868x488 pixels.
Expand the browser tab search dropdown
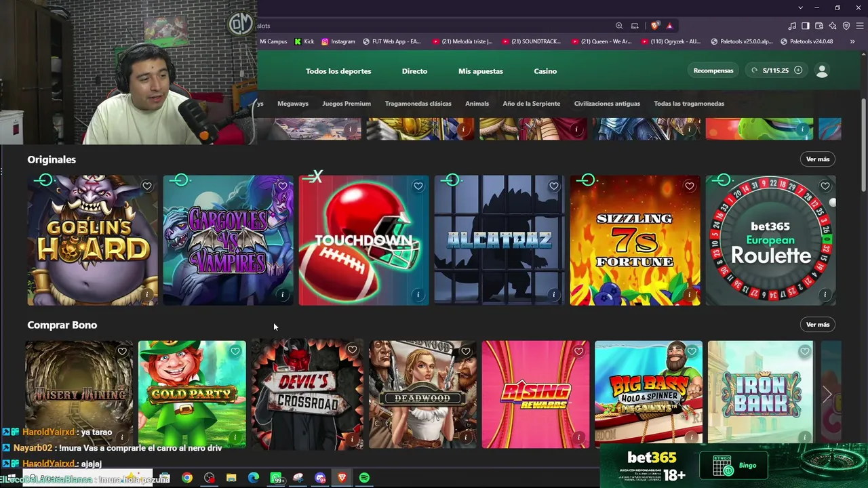[x=801, y=8]
